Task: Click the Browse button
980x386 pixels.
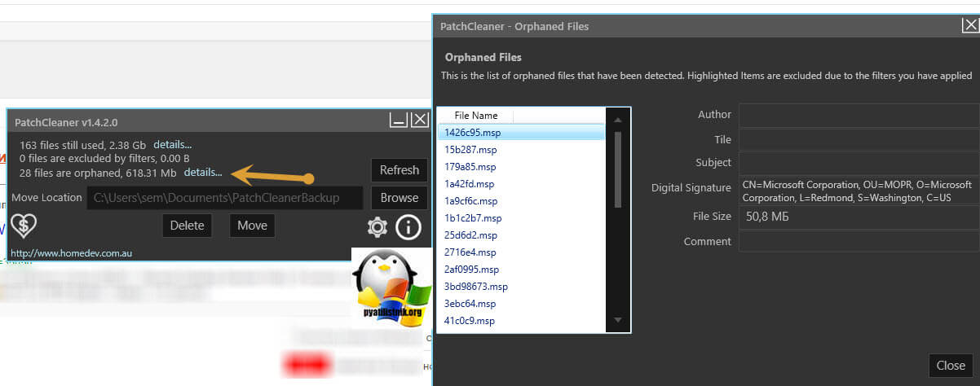Action: (x=400, y=198)
